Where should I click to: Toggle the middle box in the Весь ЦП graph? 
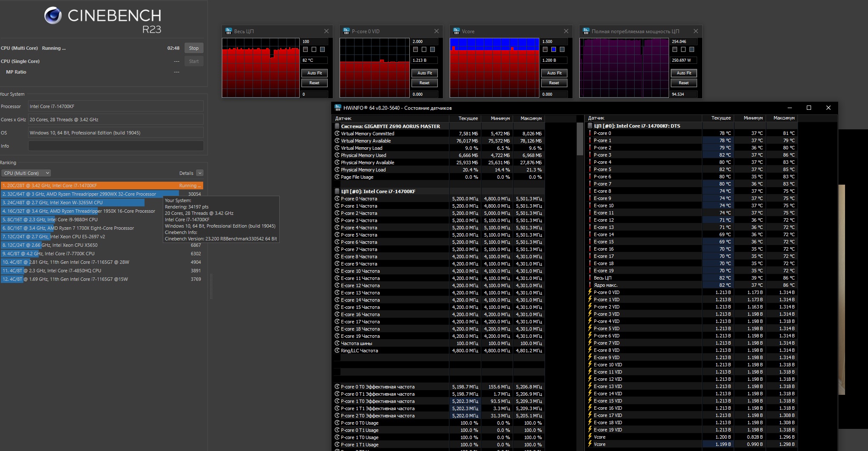[x=314, y=49]
